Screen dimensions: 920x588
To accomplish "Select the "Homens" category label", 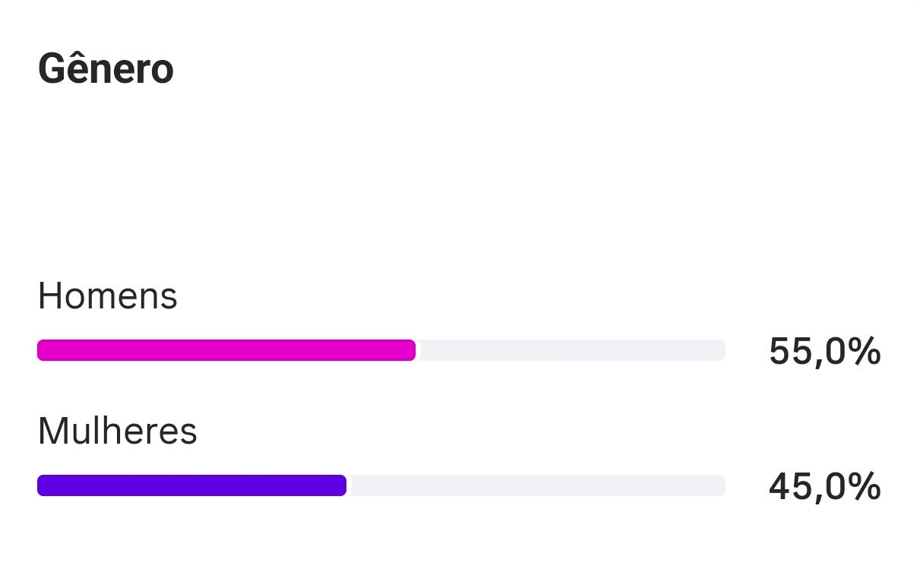I will tap(107, 296).
